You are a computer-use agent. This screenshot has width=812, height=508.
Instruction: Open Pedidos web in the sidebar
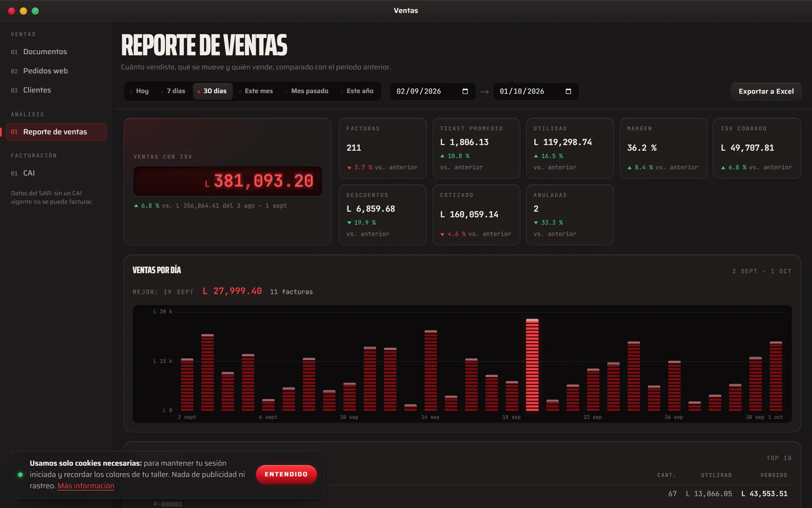point(56,71)
